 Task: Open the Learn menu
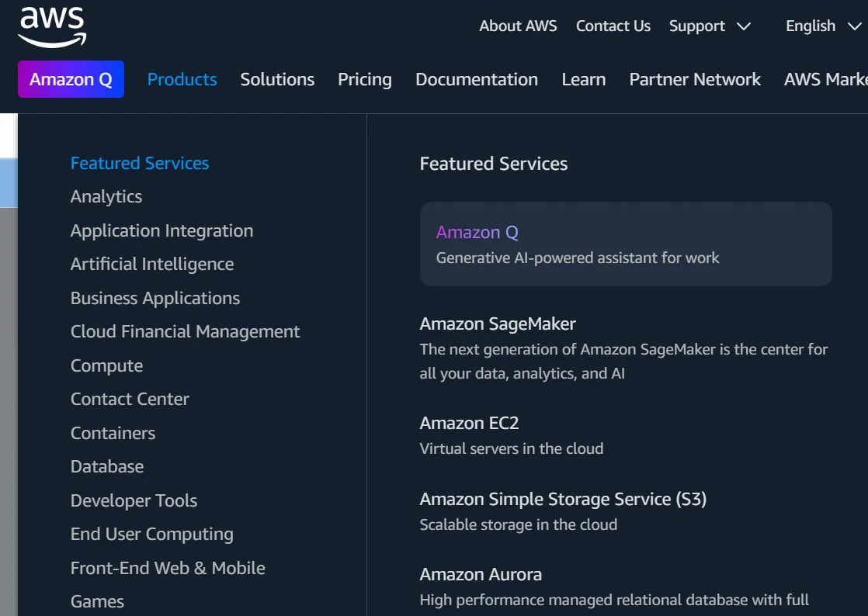tap(583, 79)
